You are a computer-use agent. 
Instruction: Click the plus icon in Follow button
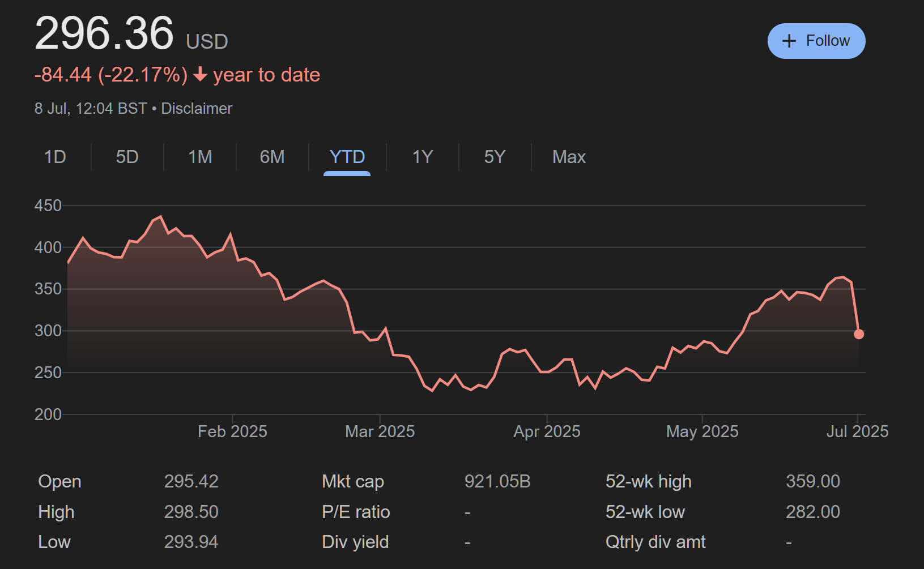[x=789, y=41]
